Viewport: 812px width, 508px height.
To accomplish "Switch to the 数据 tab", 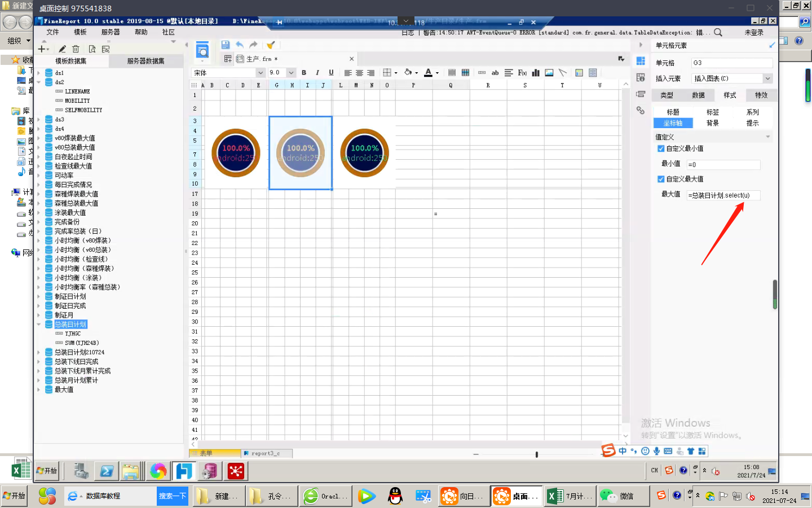I will [x=699, y=95].
